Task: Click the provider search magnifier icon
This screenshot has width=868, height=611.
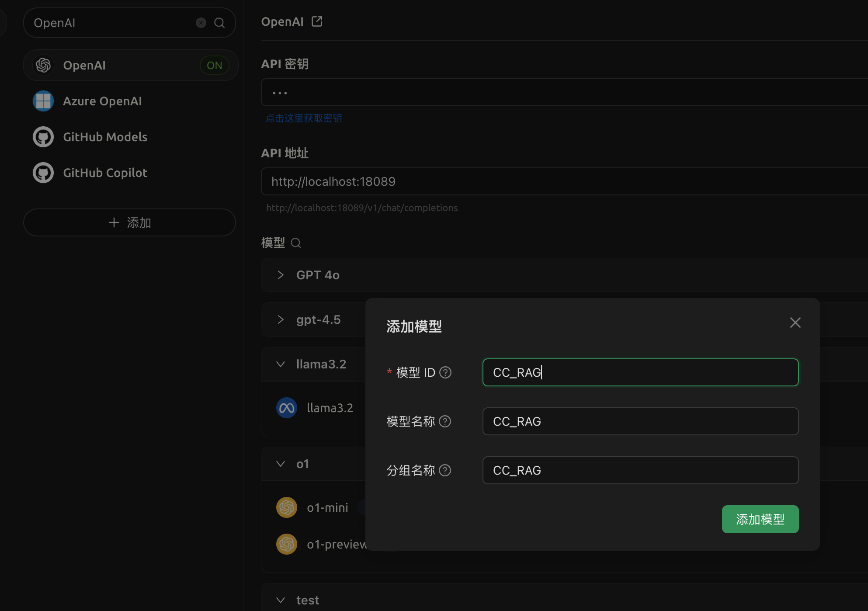Action: coord(219,23)
